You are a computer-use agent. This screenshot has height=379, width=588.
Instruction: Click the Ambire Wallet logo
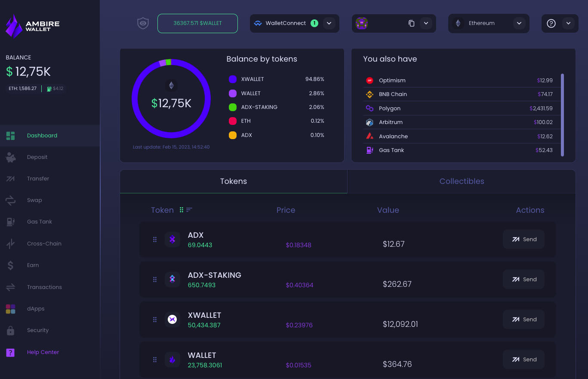[33, 26]
